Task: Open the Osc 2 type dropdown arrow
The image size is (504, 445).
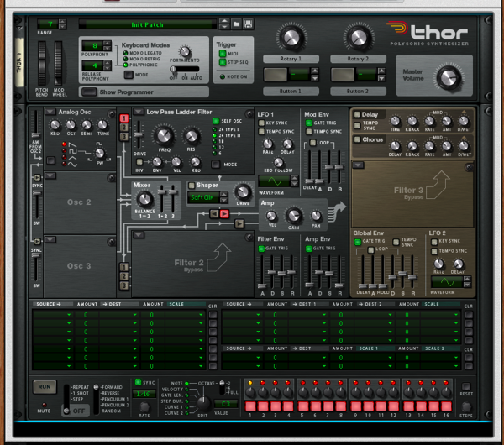Action: (x=50, y=175)
